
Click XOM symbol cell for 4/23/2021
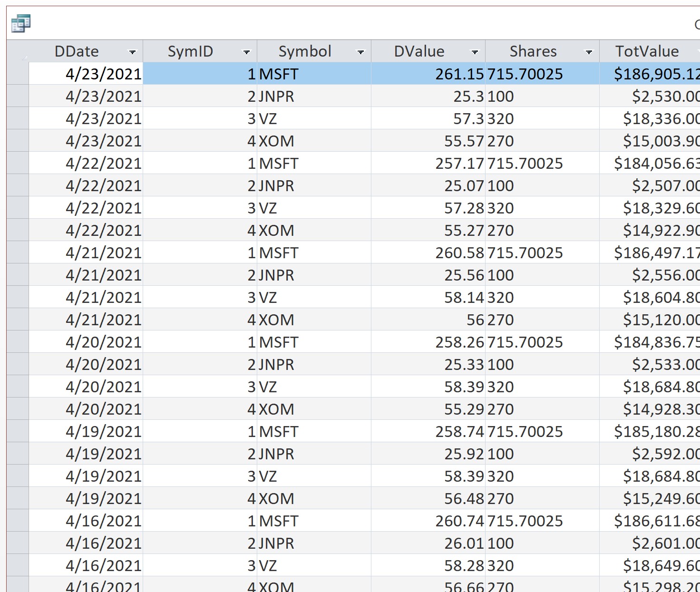pos(314,141)
